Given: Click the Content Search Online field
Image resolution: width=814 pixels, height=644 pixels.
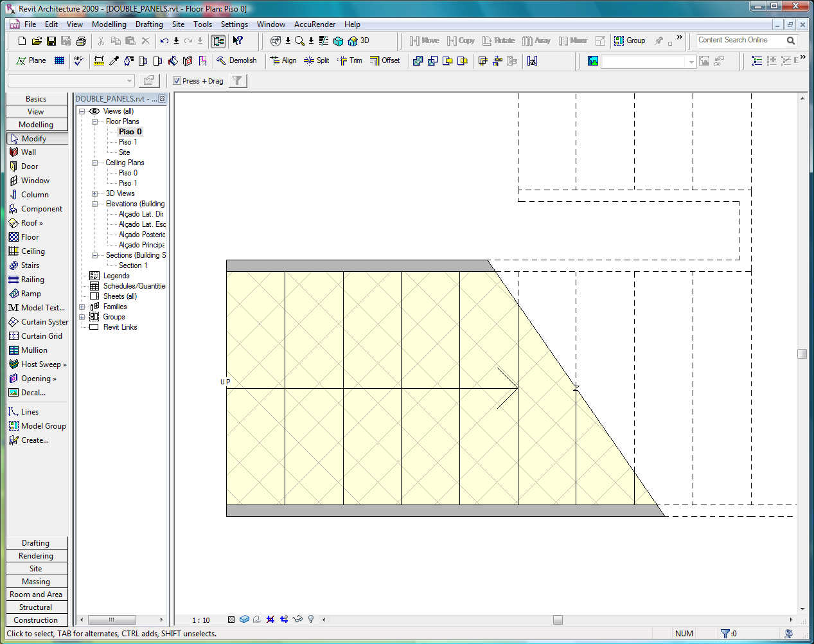Looking at the screenshot, I should tap(739, 40).
